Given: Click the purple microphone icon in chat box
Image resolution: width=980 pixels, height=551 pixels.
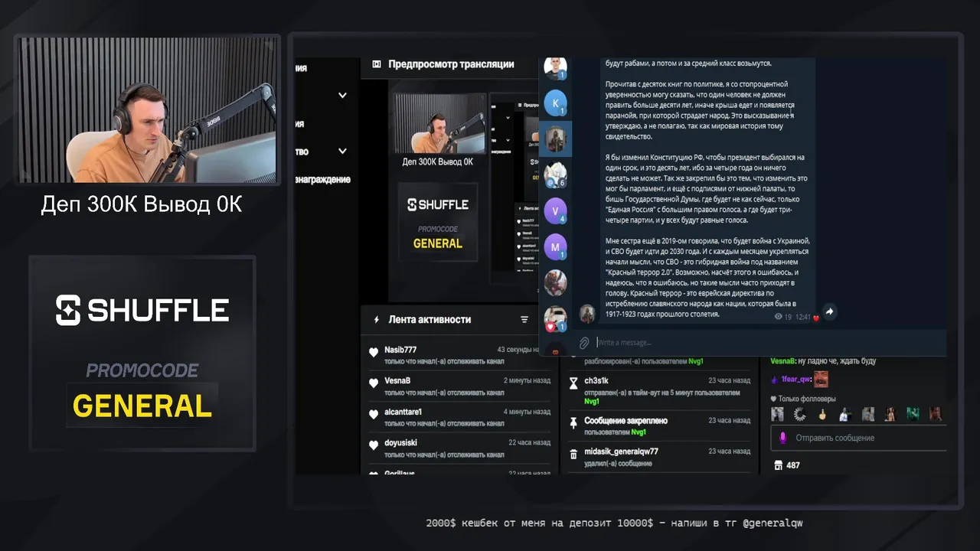Looking at the screenshot, I should (x=783, y=438).
